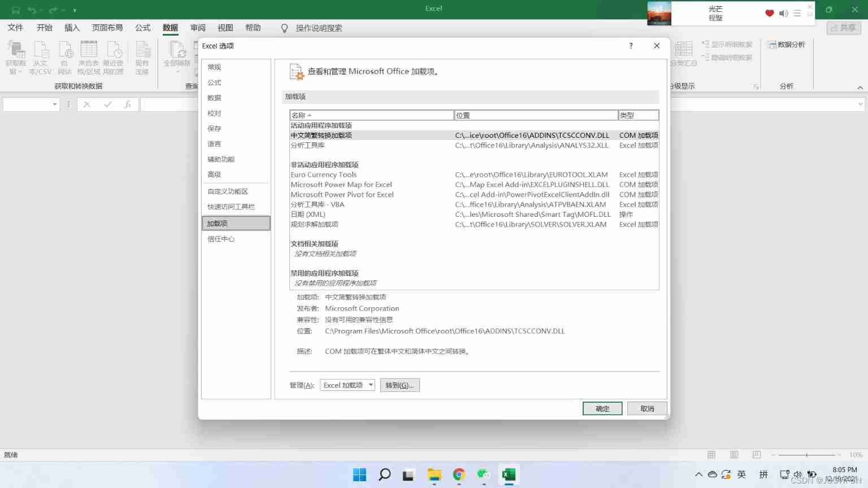Click the speaker volume icon in music widget
Image resolution: width=868 pixels, height=488 pixels.
[x=783, y=13]
